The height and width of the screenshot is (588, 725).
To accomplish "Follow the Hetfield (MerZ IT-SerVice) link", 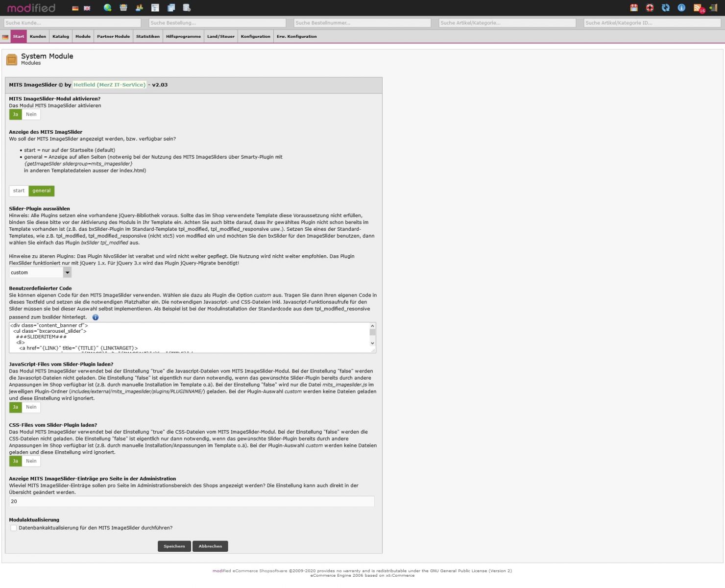I will click(110, 85).
